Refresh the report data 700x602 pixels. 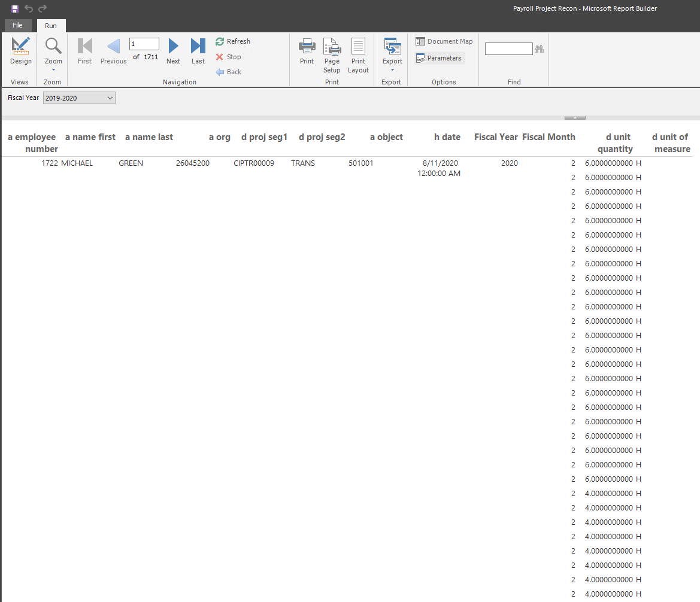click(233, 41)
